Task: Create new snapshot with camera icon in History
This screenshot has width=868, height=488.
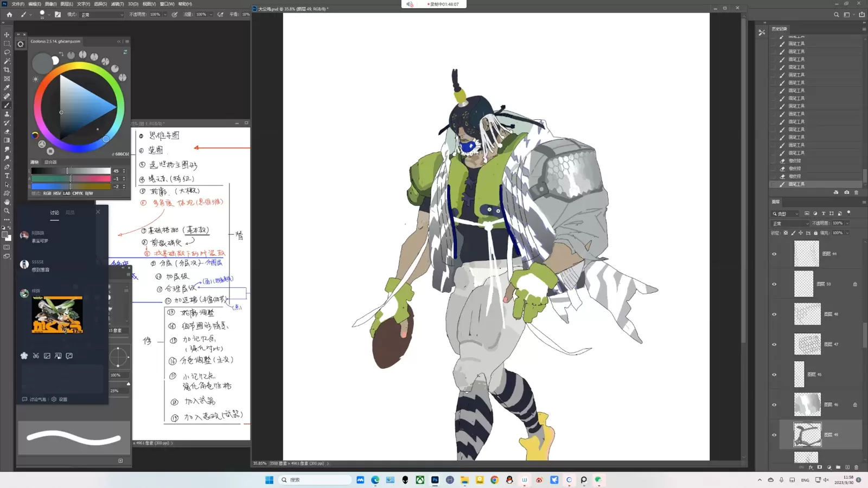Action: click(846, 192)
